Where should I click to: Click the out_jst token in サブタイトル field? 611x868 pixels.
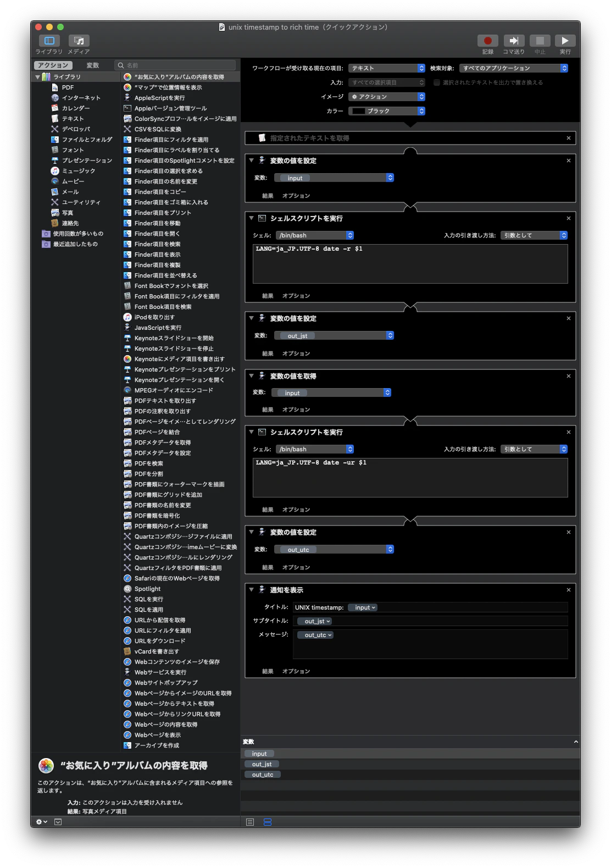(x=314, y=621)
